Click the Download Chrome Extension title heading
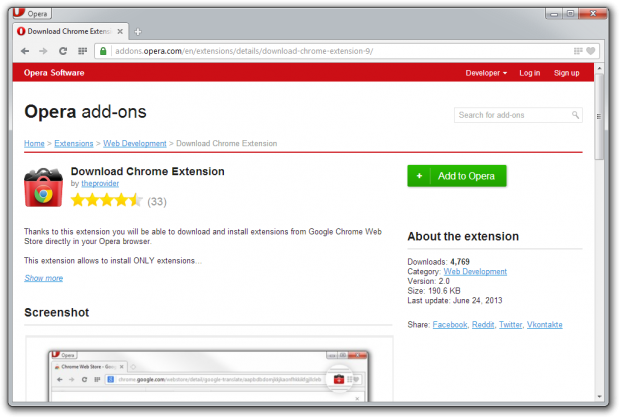This screenshot has height=418, width=620. (x=147, y=172)
